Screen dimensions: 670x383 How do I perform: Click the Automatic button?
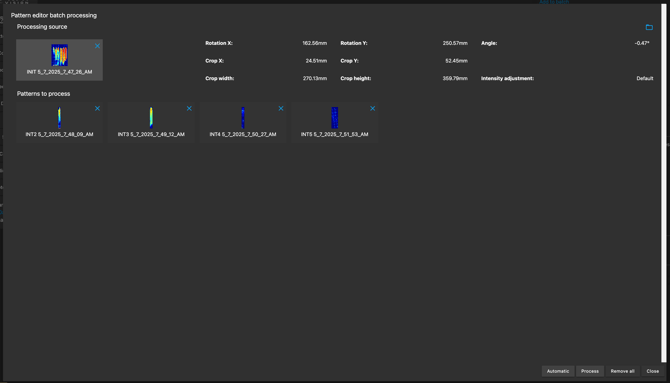click(558, 371)
